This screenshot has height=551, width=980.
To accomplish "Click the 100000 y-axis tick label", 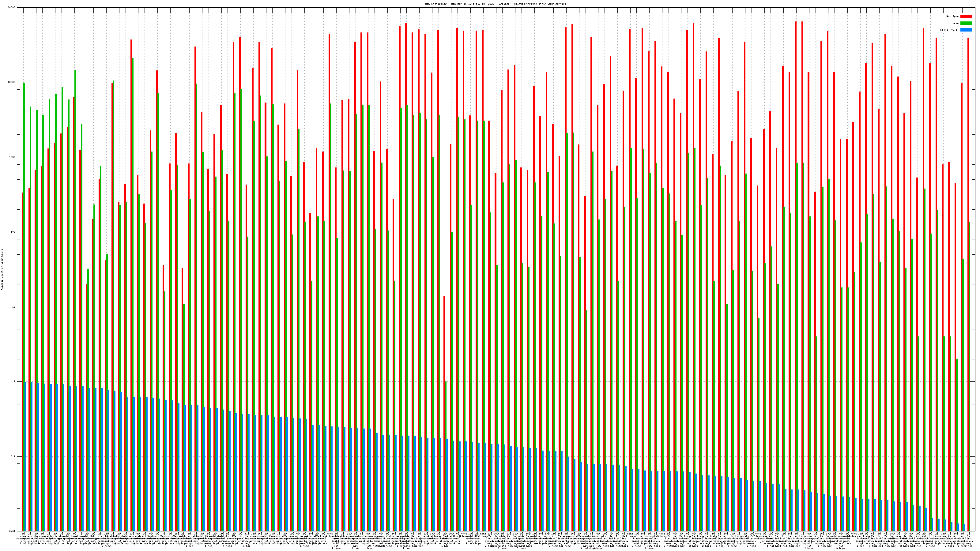I will point(11,8).
